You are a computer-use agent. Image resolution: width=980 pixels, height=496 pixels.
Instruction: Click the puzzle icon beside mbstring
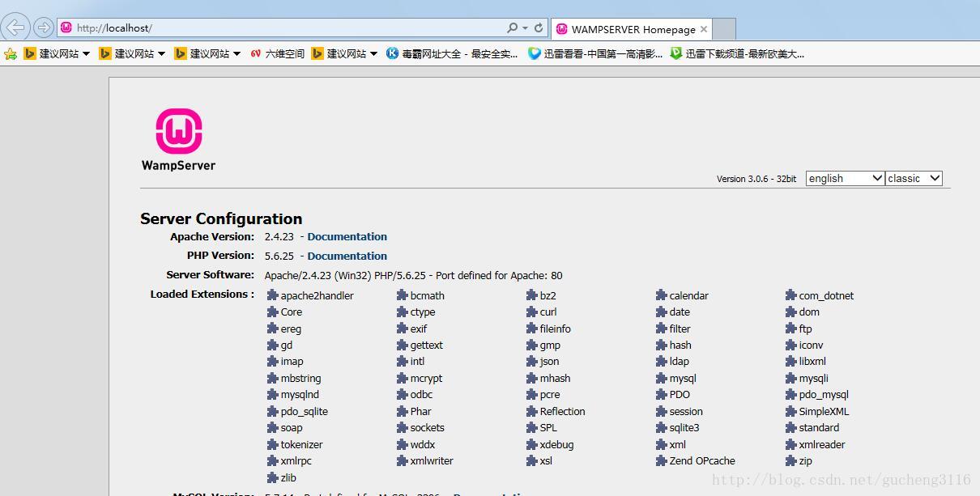(x=273, y=378)
